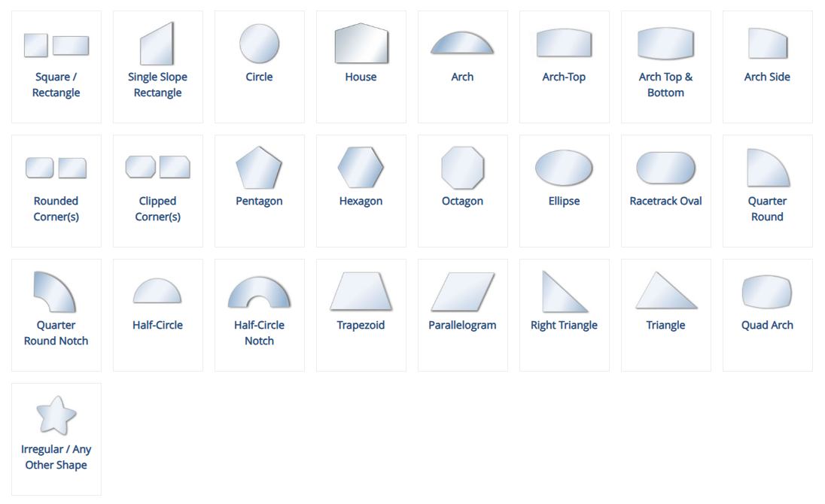Click the Right Triangle shape thumbnail
825x504 pixels.
coord(564,292)
